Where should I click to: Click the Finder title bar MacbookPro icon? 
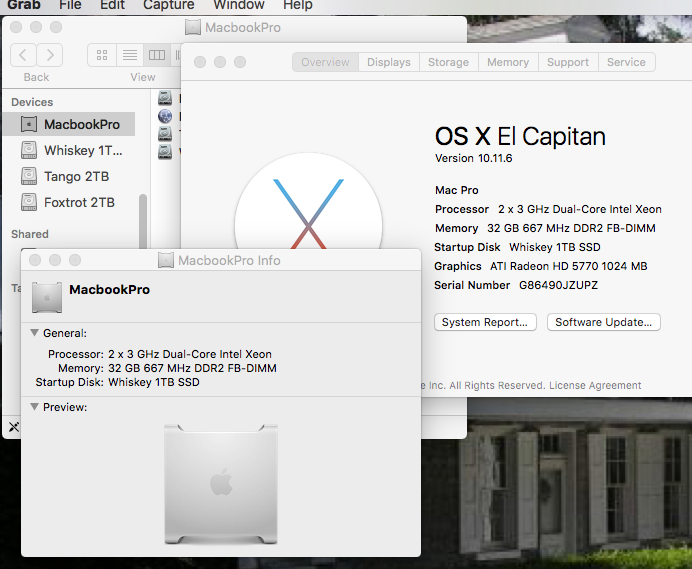click(x=192, y=27)
